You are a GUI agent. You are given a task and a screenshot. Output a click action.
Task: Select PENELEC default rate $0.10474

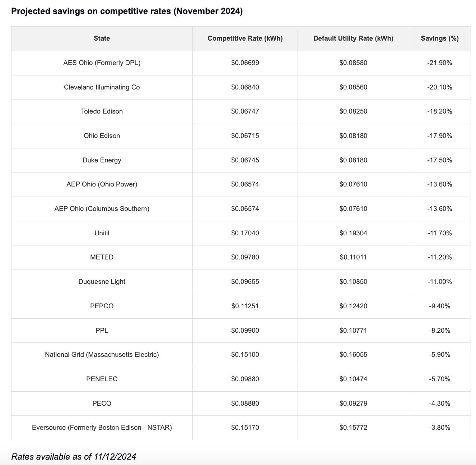(x=353, y=379)
